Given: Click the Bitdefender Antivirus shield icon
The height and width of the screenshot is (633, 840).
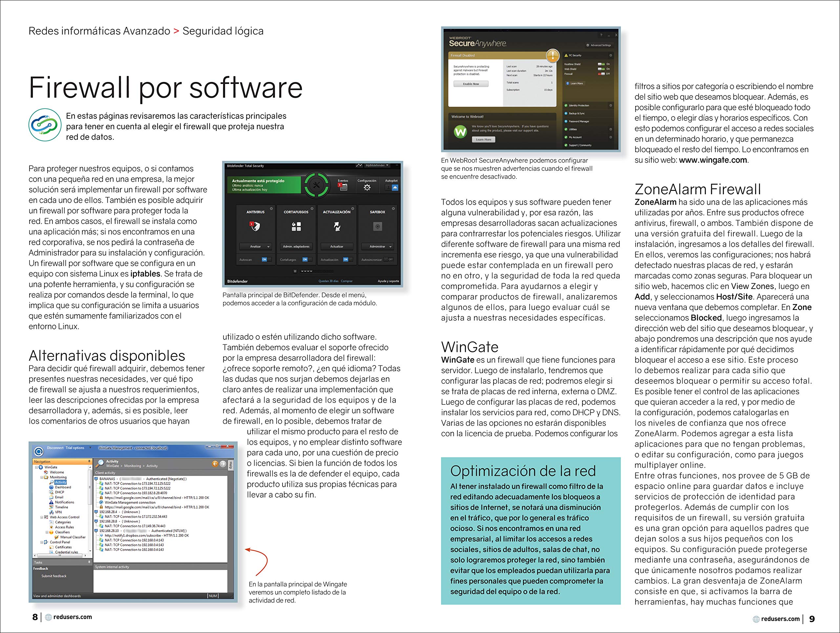Looking at the screenshot, I should click(255, 227).
